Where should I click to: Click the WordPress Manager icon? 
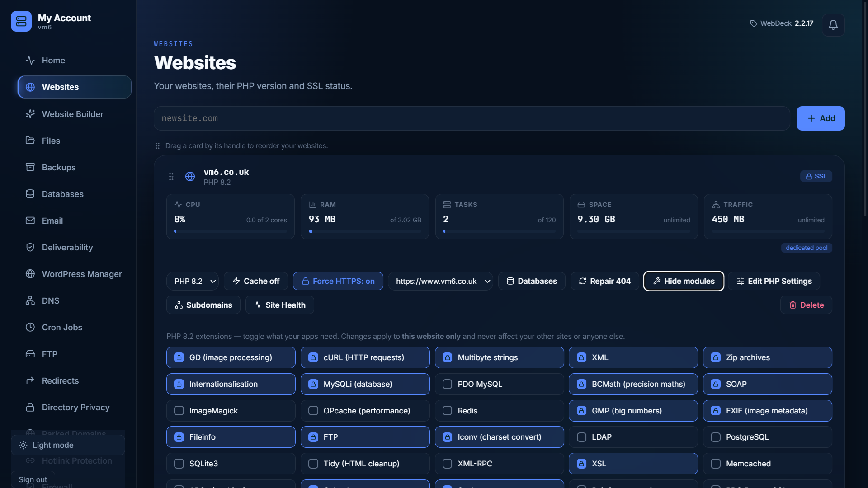30,274
